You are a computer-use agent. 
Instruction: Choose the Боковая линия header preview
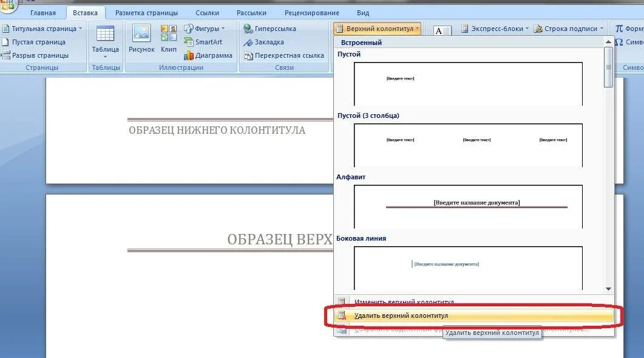(468, 268)
